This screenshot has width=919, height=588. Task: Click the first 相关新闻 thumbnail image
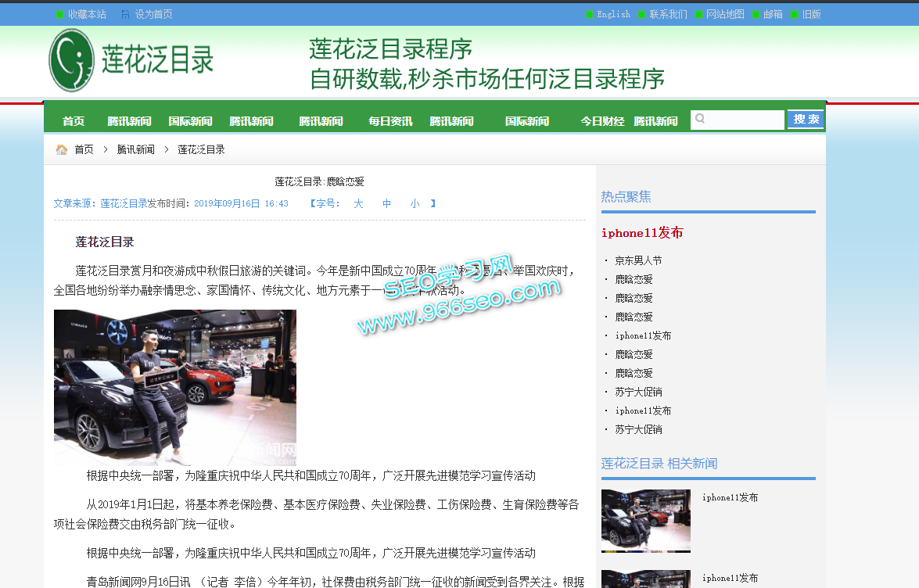pos(646,522)
